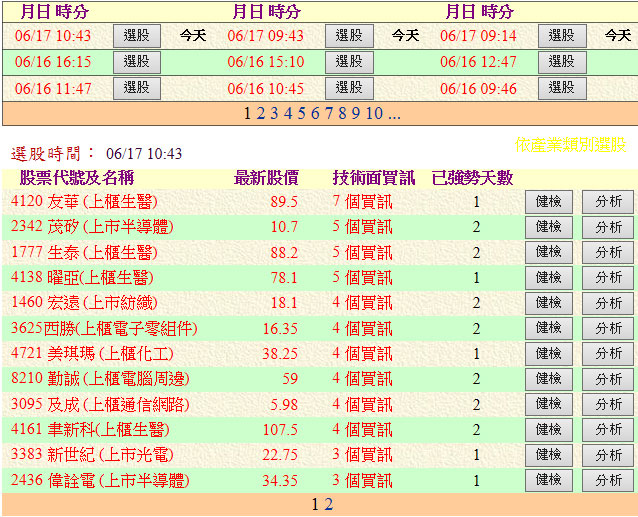This screenshot has height=517, width=638.
Task: Click 健檢 for 3383 新世紀
Action: [x=548, y=455]
